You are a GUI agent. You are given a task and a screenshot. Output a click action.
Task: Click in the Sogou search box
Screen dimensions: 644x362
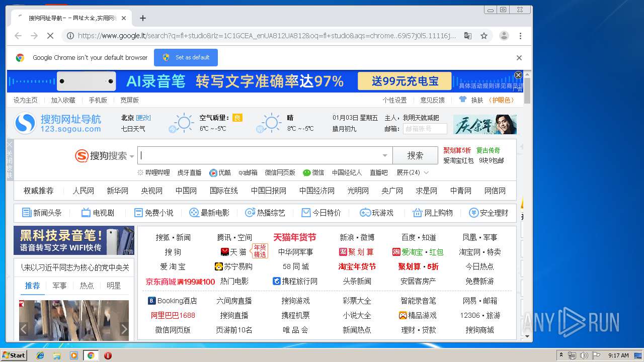(259, 155)
